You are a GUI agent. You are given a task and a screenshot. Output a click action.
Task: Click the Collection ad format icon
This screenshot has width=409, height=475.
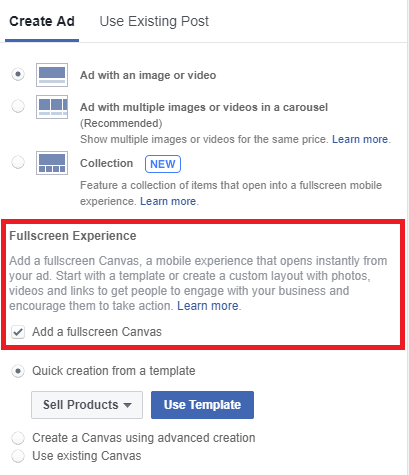pyautogui.click(x=52, y=163)
